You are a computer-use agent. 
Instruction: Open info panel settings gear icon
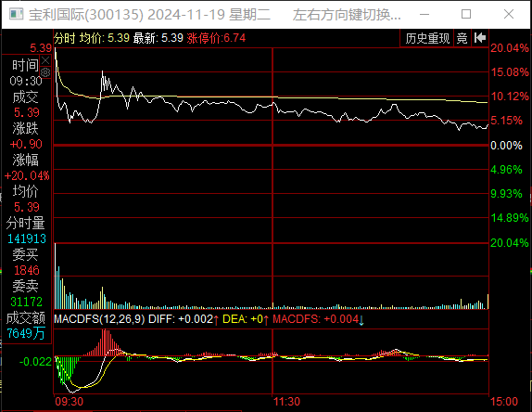pyautogui.click(x=45, y=72)
